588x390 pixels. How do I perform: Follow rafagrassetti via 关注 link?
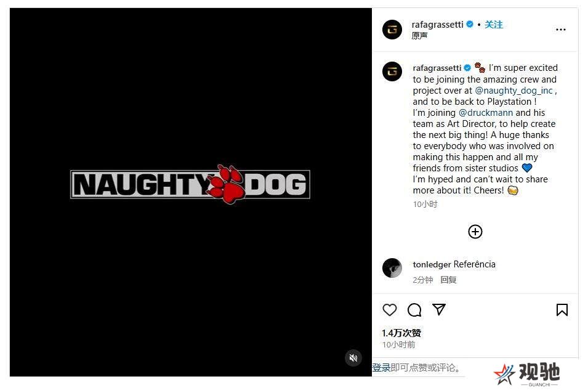(x=494, y=25)
